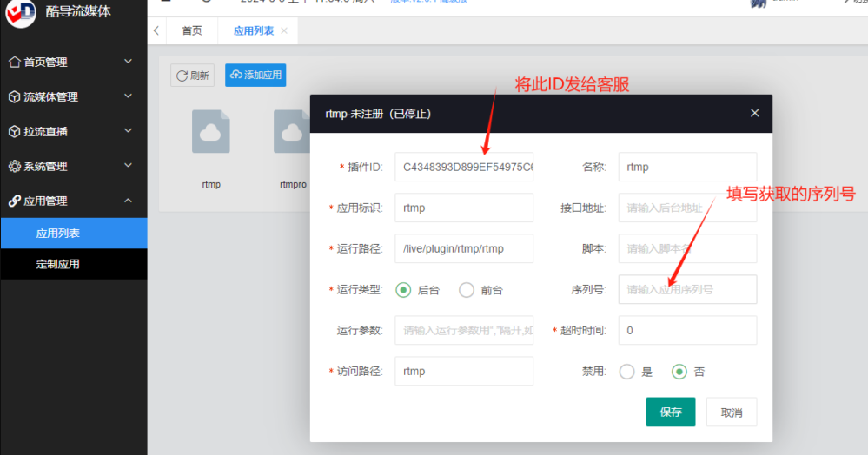Image resolution: width=868 pixels, height=455 pixels.
Task: Select 后台 as the run type
Action: pos(403,290)
